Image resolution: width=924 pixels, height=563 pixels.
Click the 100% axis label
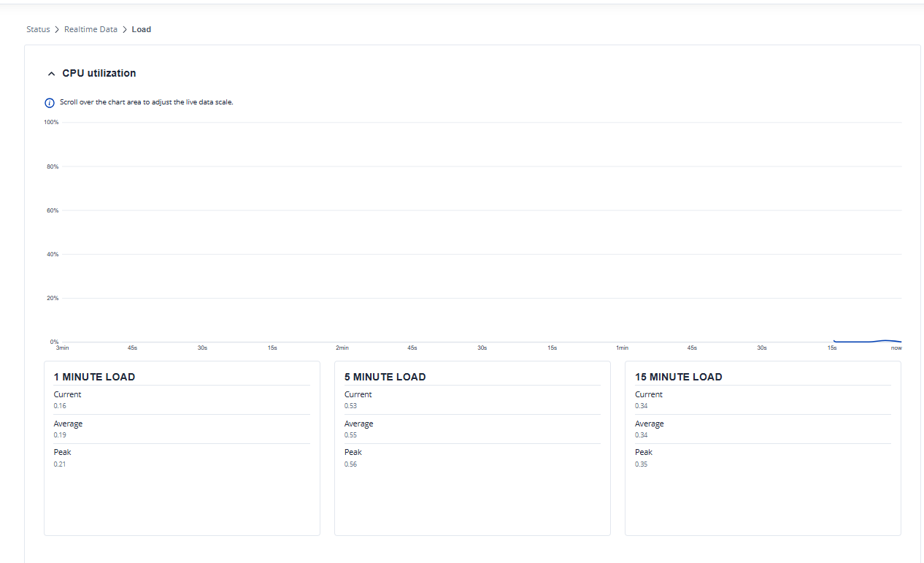click(51, 122)
